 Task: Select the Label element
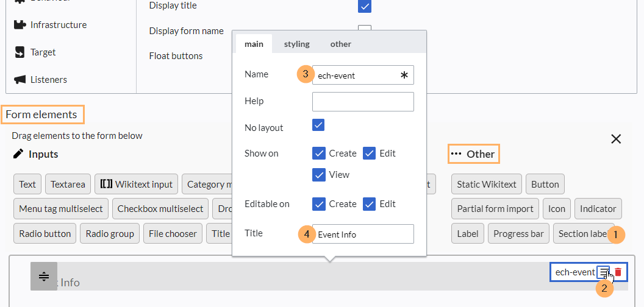click(x=468, y=234)
